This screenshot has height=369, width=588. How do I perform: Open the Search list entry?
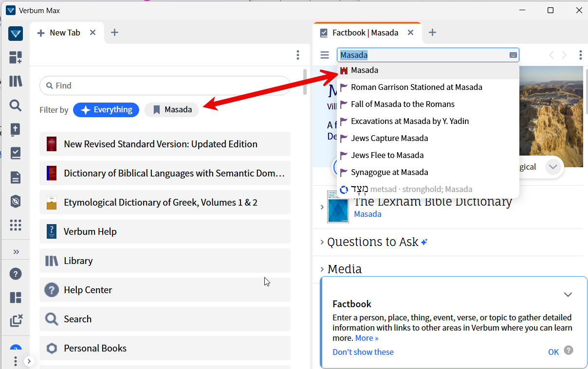pyautogui.click(x=165, y=319)
